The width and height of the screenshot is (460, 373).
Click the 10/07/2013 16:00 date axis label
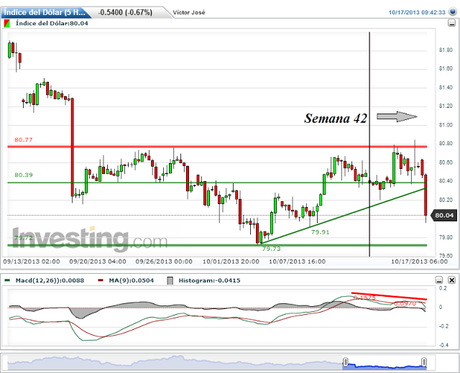[x=297, y=262]
